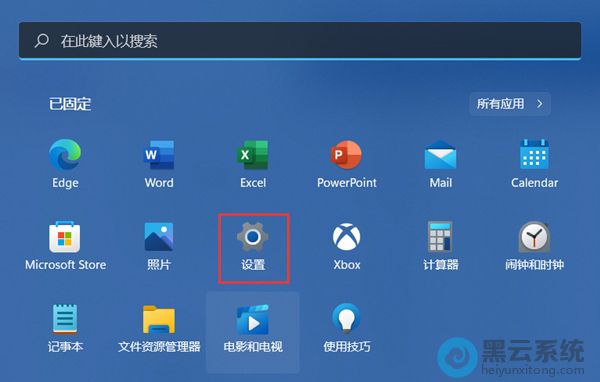Select the 已固定 section heading
Screen dimensions: 600x382
coord(70,104)
